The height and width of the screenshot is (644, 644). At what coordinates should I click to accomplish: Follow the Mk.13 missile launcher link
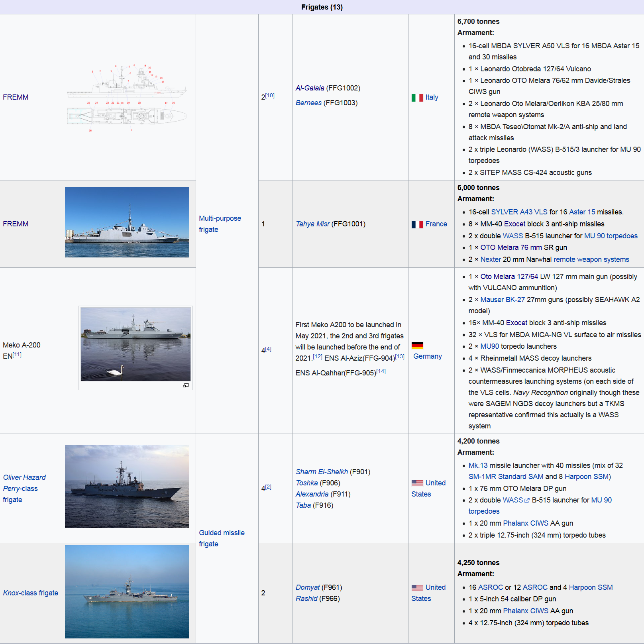point(478,465)
